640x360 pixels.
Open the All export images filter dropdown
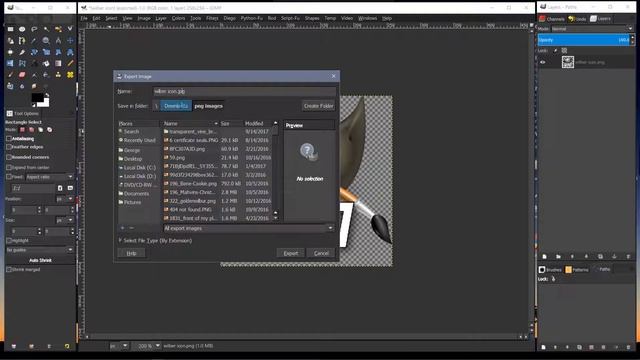(248, 228)
